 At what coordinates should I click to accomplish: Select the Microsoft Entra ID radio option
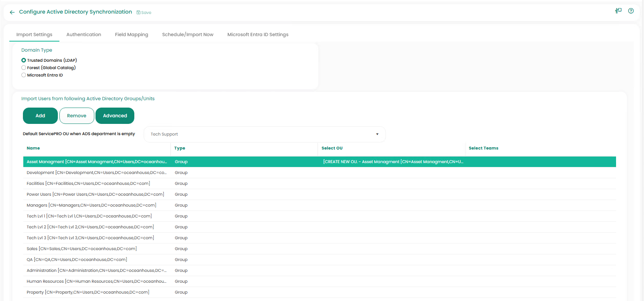(x=24, y=75)
